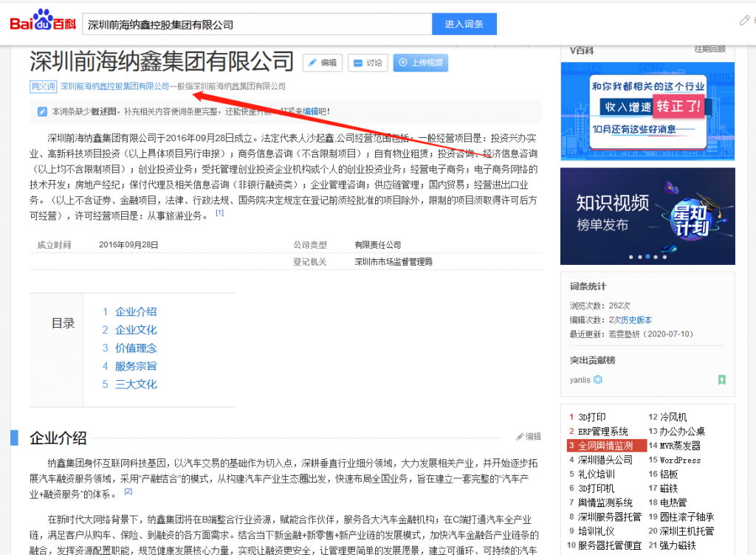Open the ERP管理系统 hot keyword
The width and height of the screenshot is (756, 555).
coord(603,432)
